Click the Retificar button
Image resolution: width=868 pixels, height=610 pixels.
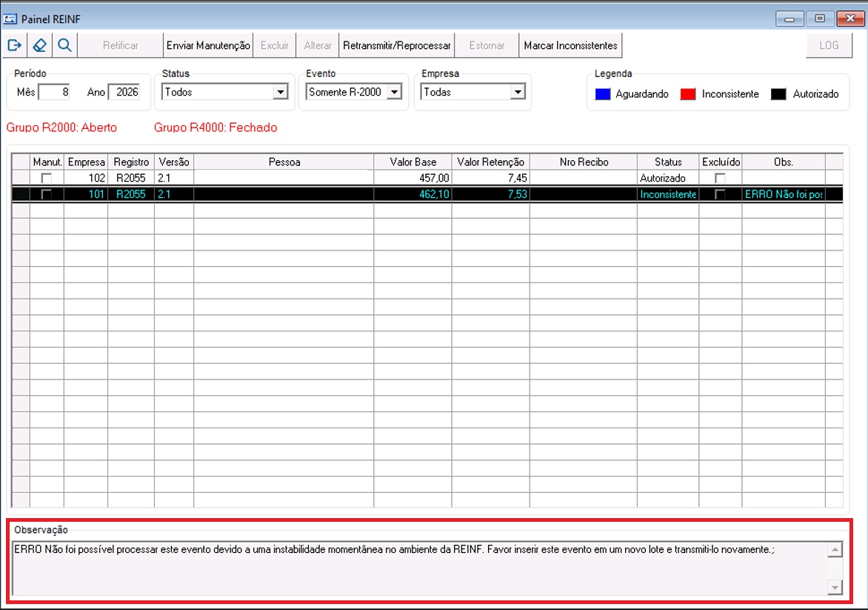coord(121,45)
